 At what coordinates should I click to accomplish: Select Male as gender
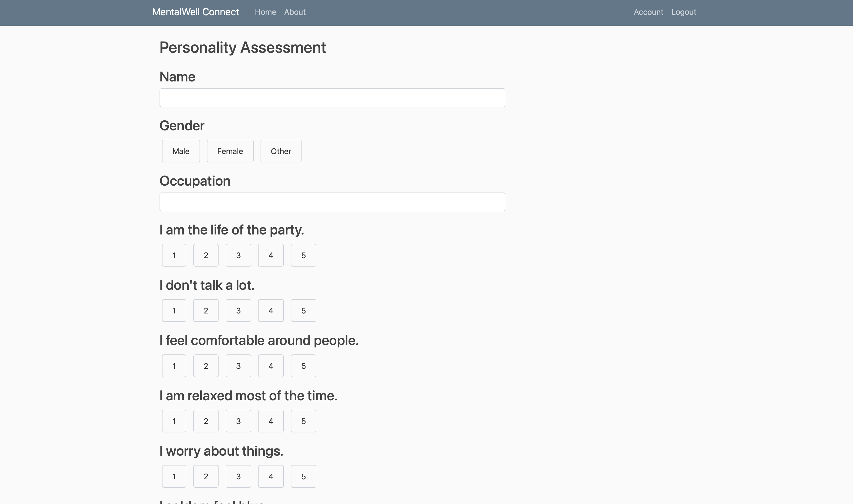click(x=181, y=151)
